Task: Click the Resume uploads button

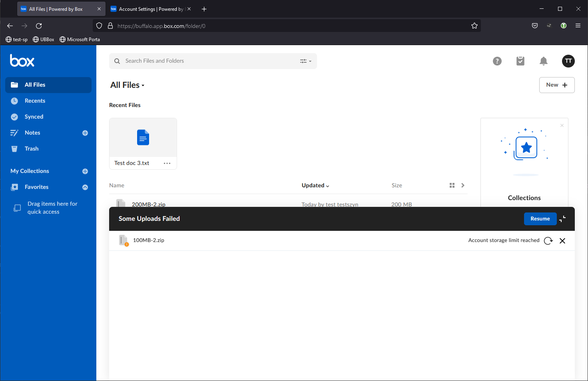Action: [x=540, y=219]
